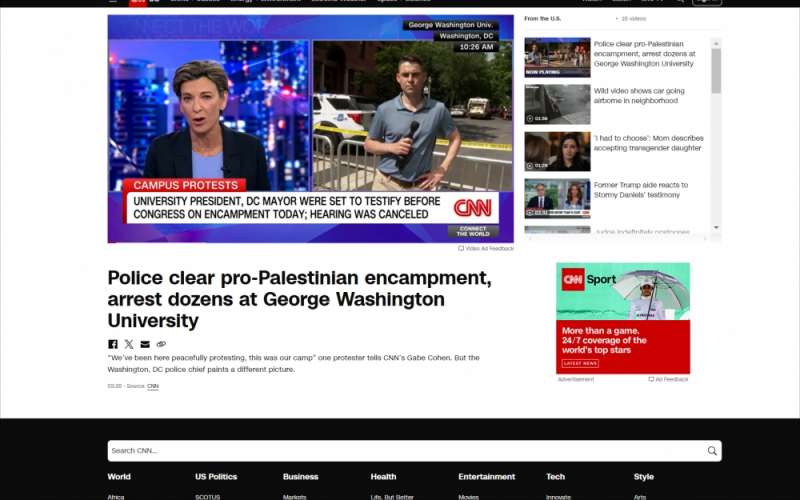The height and width of the screenshot is (500, 800).
Task: Open the CNN source link below the description
Action: [153, 386]
